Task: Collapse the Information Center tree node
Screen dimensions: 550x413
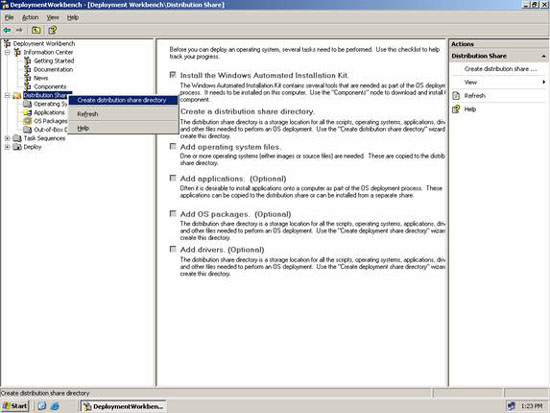Action: [7, 52]
